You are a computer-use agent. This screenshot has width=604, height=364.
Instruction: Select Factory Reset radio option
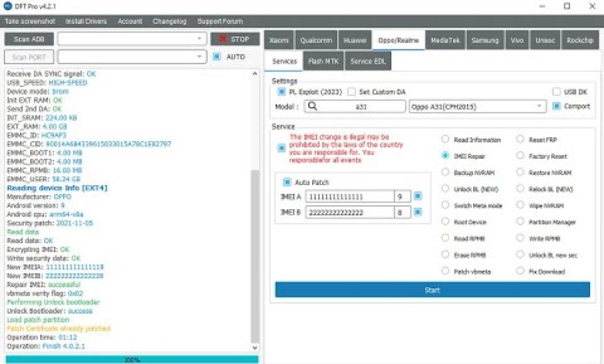pos(520,156)
